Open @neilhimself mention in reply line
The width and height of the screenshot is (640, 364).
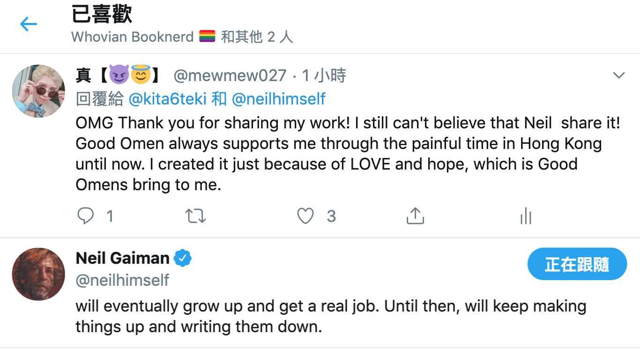(x=278, y=99)
